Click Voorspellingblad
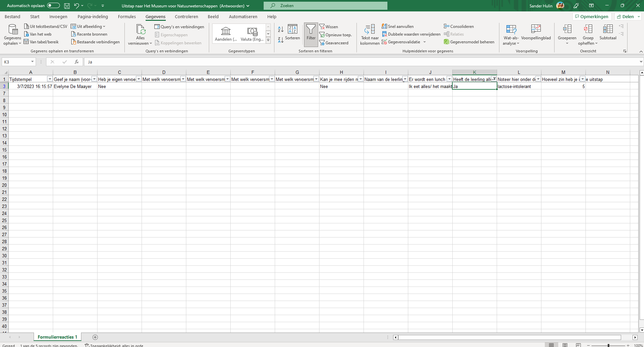The width and height of the screenshot is (644, 347). 536,32
